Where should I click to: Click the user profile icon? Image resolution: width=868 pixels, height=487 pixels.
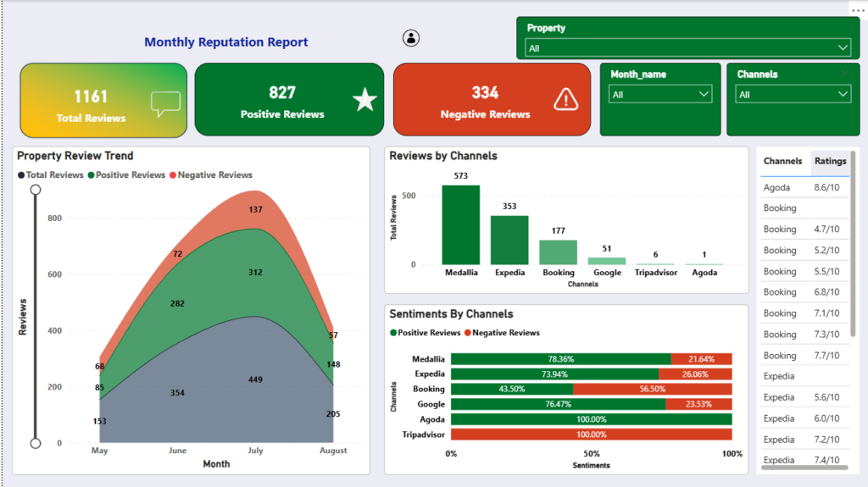point(411,38)
